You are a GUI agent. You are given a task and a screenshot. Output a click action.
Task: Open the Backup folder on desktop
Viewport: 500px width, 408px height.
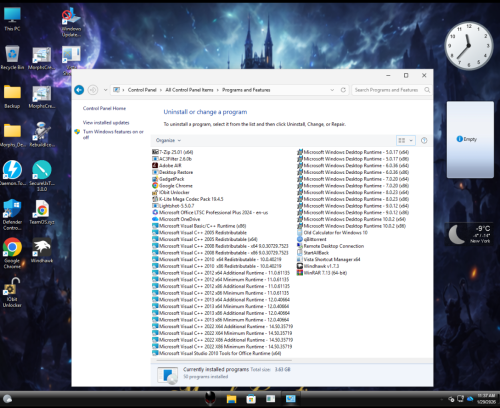pyautogui.click(x=12, y=97)
